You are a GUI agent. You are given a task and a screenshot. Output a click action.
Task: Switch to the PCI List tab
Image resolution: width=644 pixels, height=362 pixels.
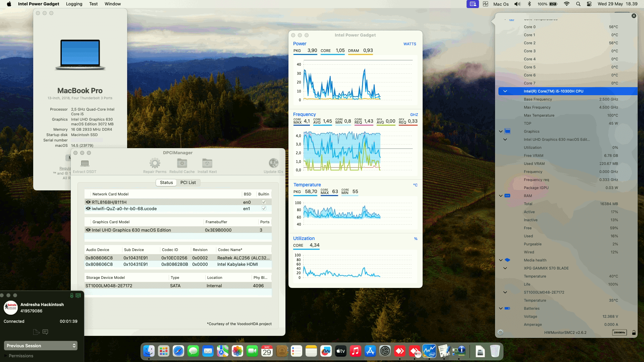pyautogui.click(x=188, y=183)
